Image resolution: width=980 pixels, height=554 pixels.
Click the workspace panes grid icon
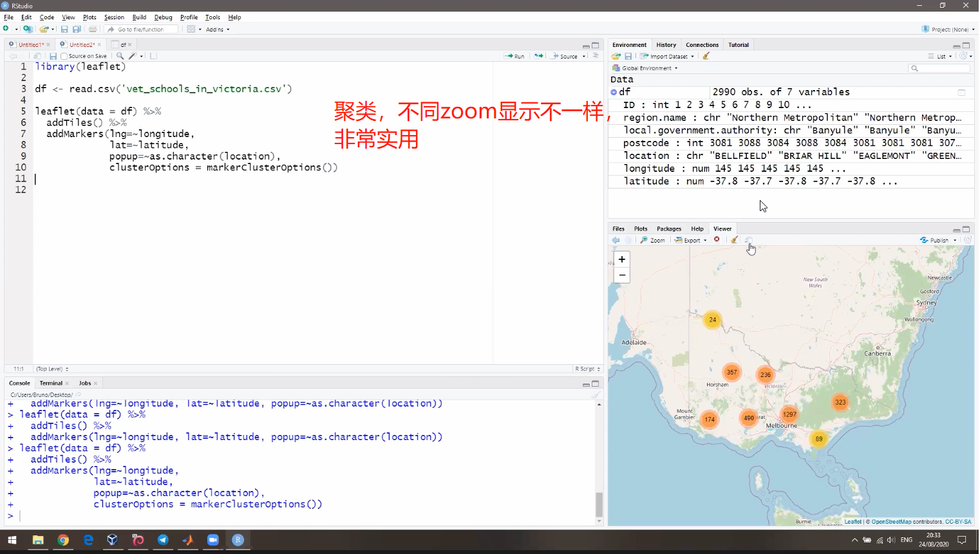tap(191, 29)
